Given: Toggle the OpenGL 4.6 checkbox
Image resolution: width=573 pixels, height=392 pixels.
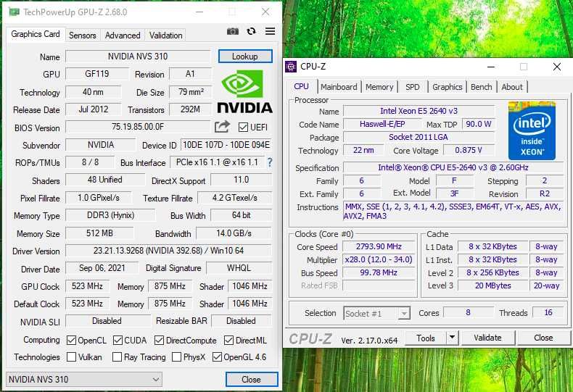Looking at the screenshot, I should tap(217, 356).
